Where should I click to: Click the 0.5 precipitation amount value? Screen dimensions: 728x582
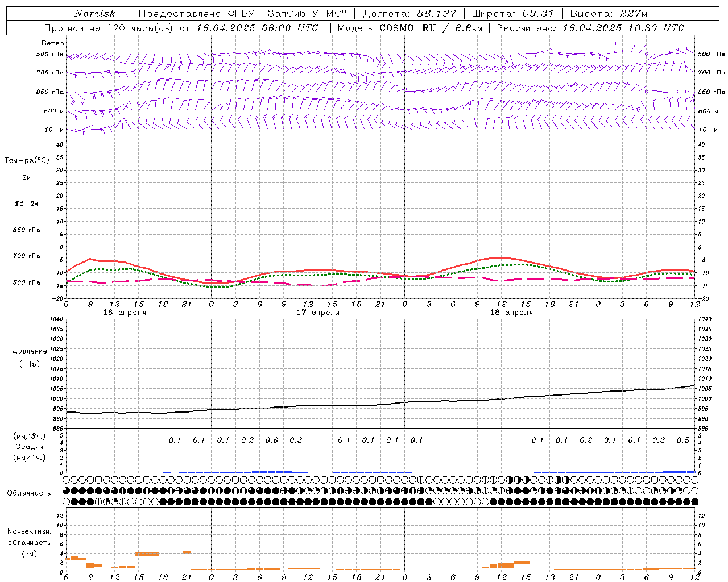click(x=682, y=440)
